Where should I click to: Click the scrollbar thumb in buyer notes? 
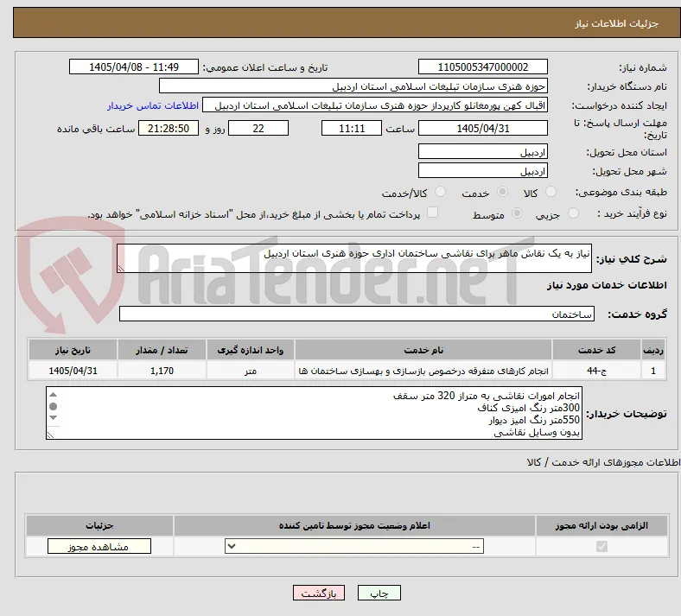coord(54,406)
